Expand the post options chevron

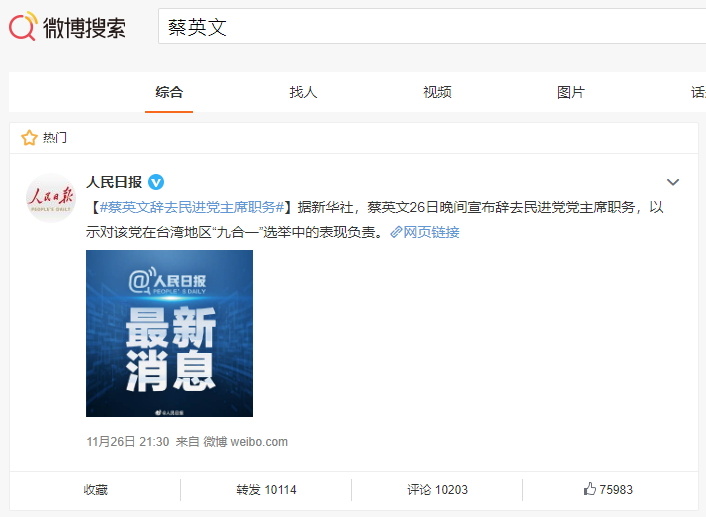673,182
